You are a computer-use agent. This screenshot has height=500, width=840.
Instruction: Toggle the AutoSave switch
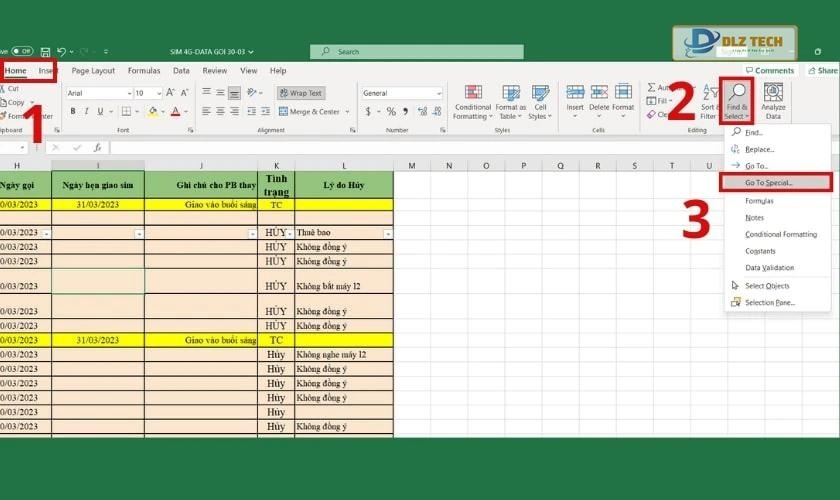(21, 51)
